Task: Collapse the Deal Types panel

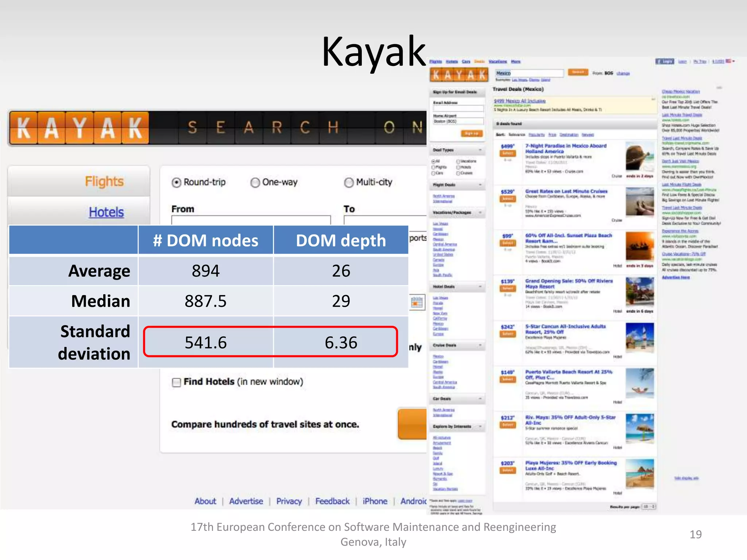Action: (x=480, y=150)
